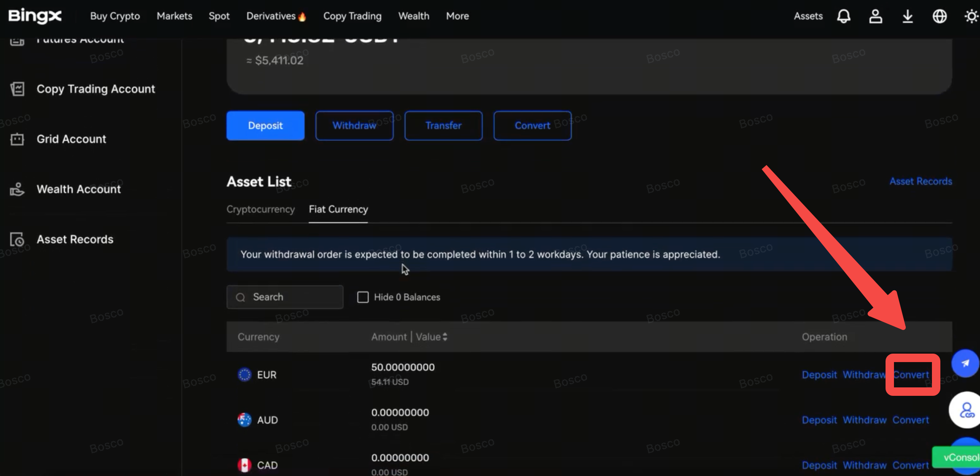Open the language globe icon
980x476 pixels.
click(940, 16)
